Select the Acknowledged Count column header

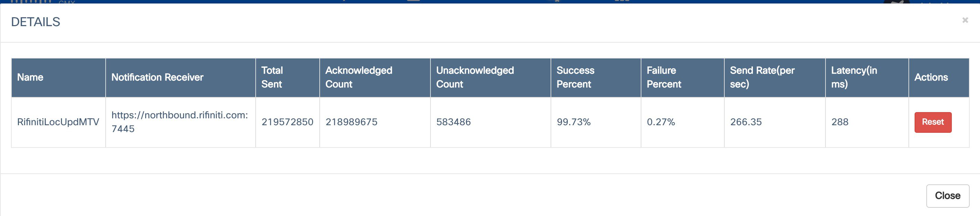(358, 77)
